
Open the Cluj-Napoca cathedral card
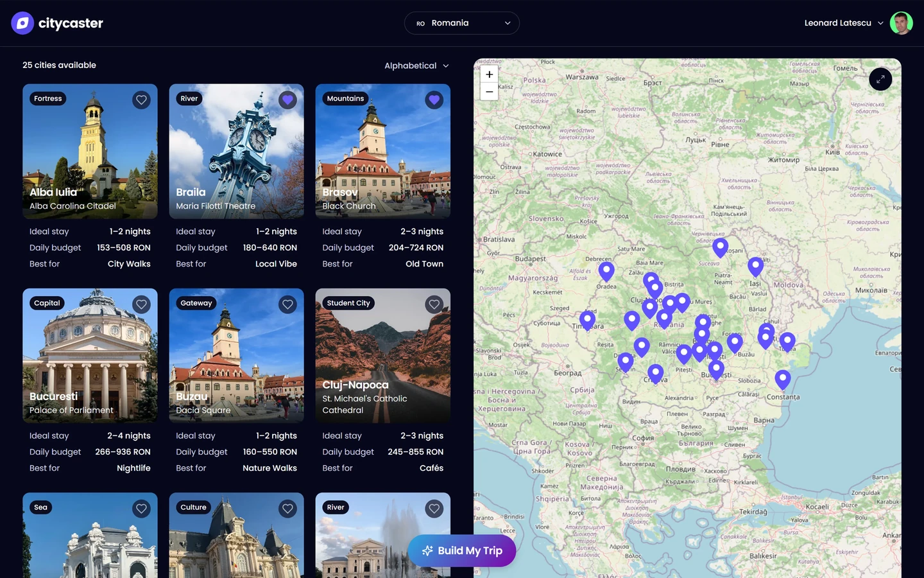click(x=383, y=356)
